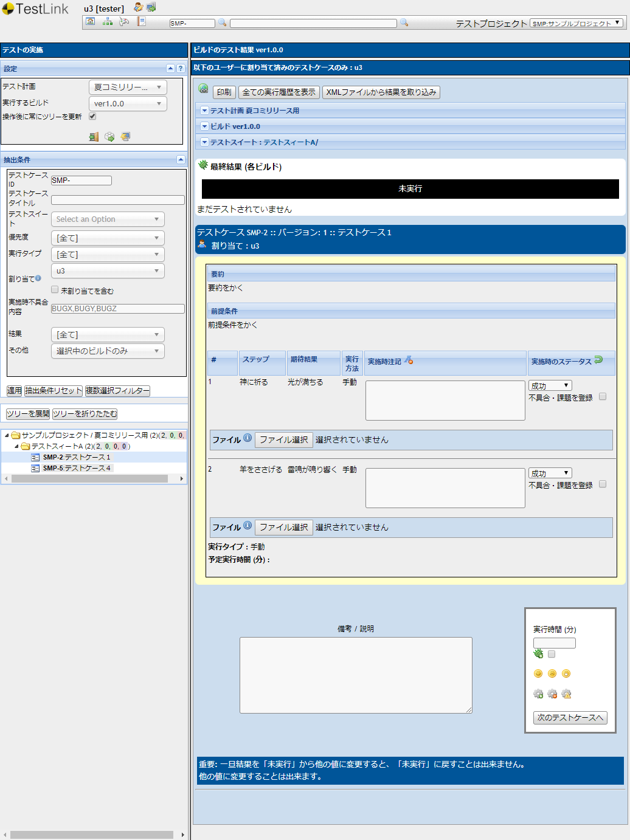
Task: Toggle the 操作後に常にツリーを更新 checkbox
Action: point(92,116)
